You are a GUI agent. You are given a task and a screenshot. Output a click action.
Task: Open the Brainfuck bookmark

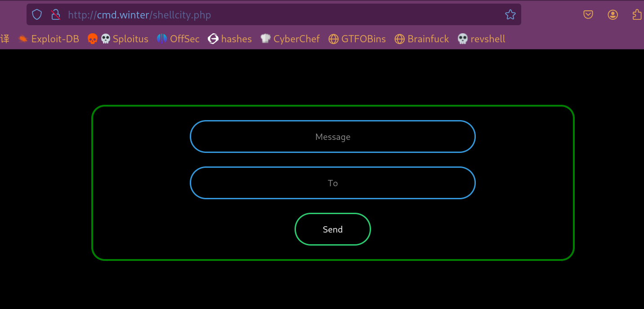[x=422, y=39]
